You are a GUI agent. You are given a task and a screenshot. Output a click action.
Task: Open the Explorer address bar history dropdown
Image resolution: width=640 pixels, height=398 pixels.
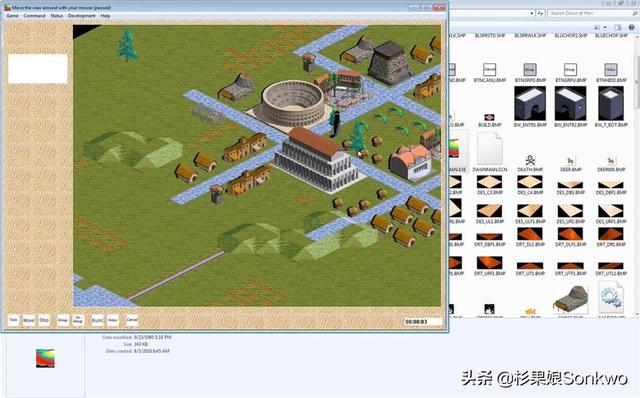pos(531,13)
